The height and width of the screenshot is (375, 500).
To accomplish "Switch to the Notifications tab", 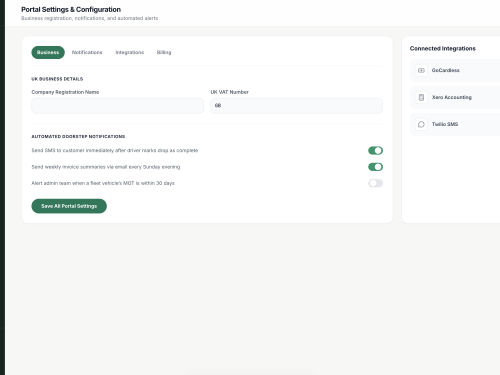I will pos(87,52).
